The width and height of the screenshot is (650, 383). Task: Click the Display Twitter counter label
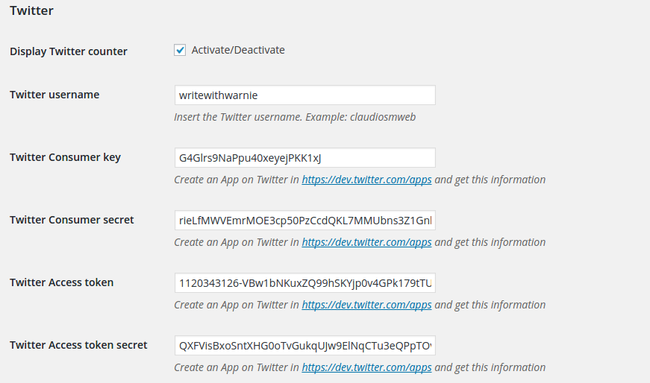point(68,51)
